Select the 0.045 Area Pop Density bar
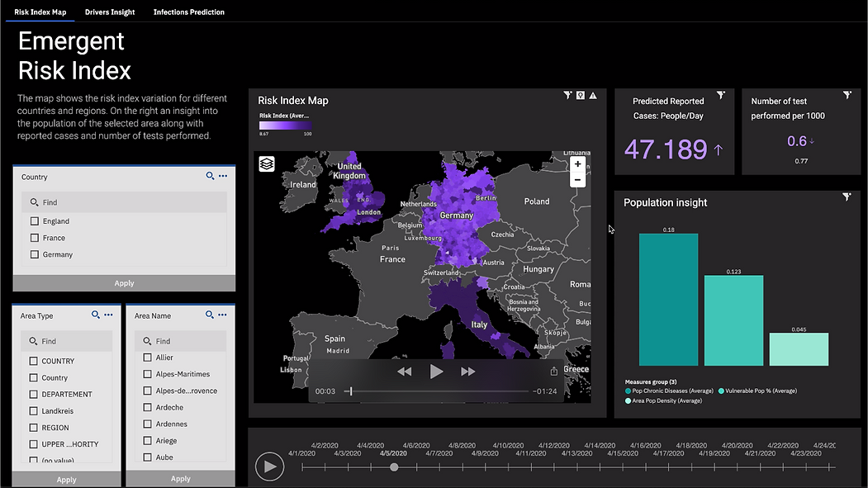Viewport: 868px width, 488px height. (799, 349)
